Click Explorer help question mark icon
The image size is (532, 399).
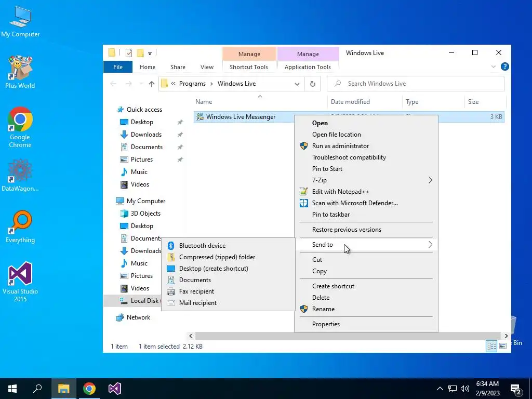coord(505,66)
